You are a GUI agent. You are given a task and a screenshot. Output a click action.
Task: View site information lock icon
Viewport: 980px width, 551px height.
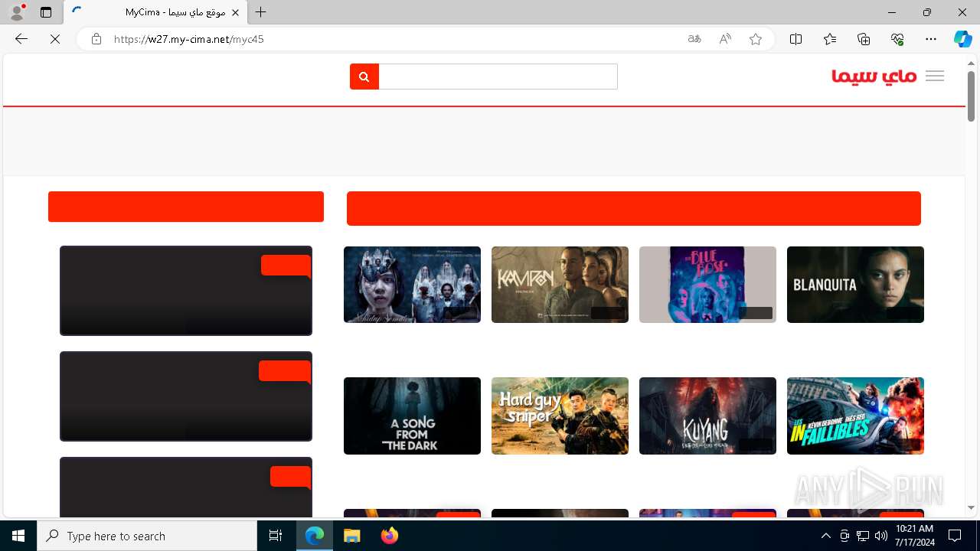pos(96,39)
